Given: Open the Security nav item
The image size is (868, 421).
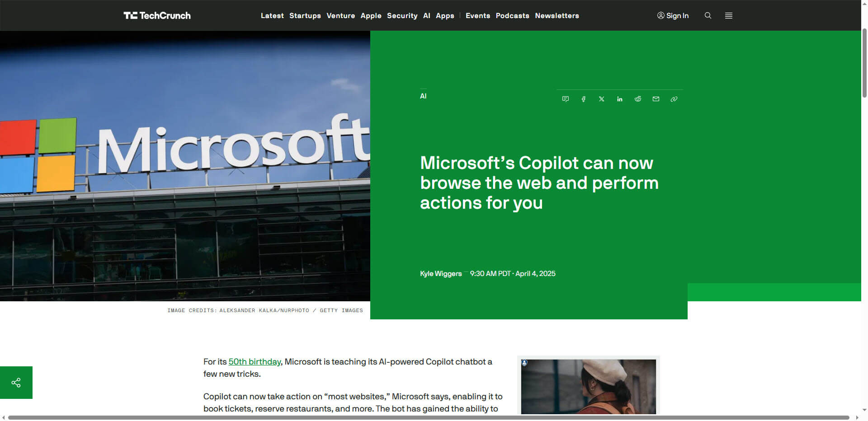Looking at the screenshot, I should pyautogui.click(x=402, y=15).
